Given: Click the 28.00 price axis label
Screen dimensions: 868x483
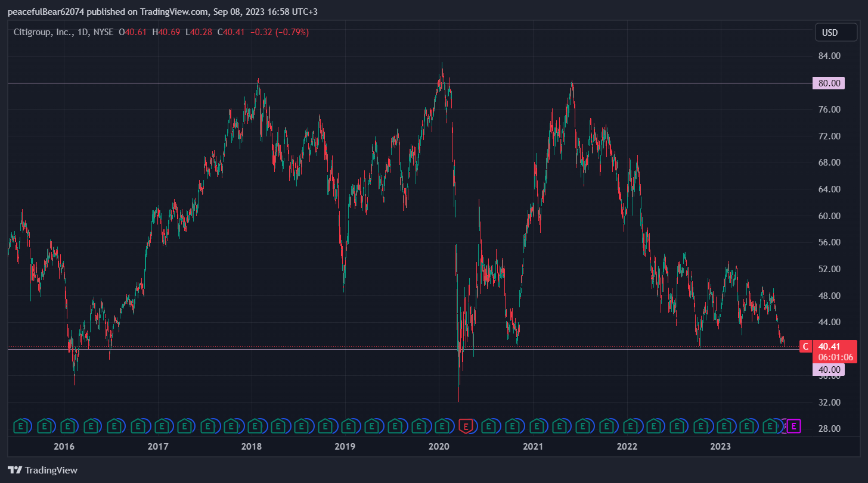Looking at the screenshot, I should 829,429.
